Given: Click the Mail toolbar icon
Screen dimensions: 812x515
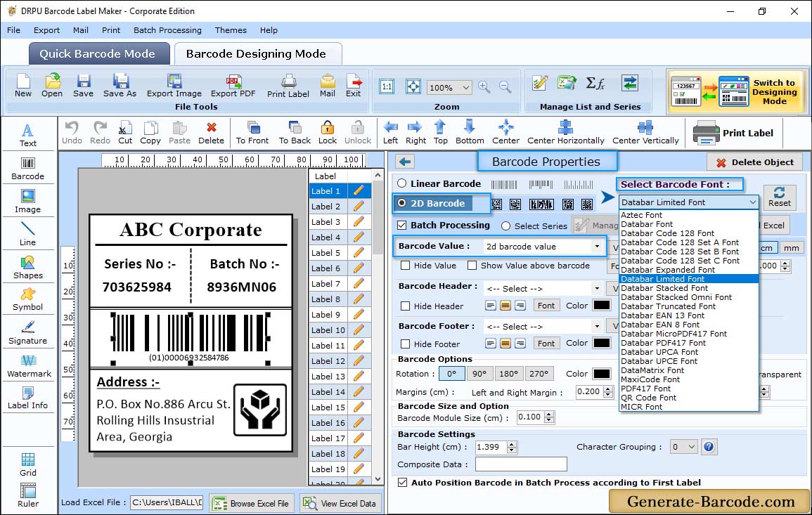Looking at the screenshot, I should tap(328, 86).
